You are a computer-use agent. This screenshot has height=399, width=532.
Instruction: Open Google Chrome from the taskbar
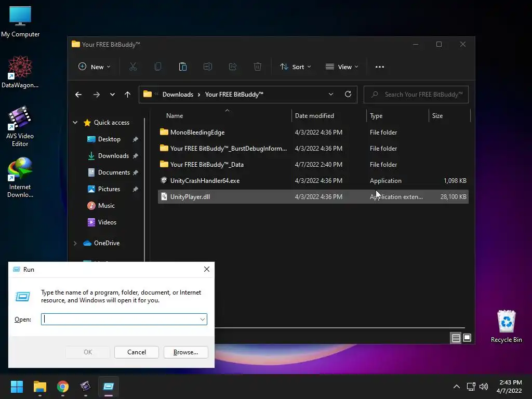[63, 387]
